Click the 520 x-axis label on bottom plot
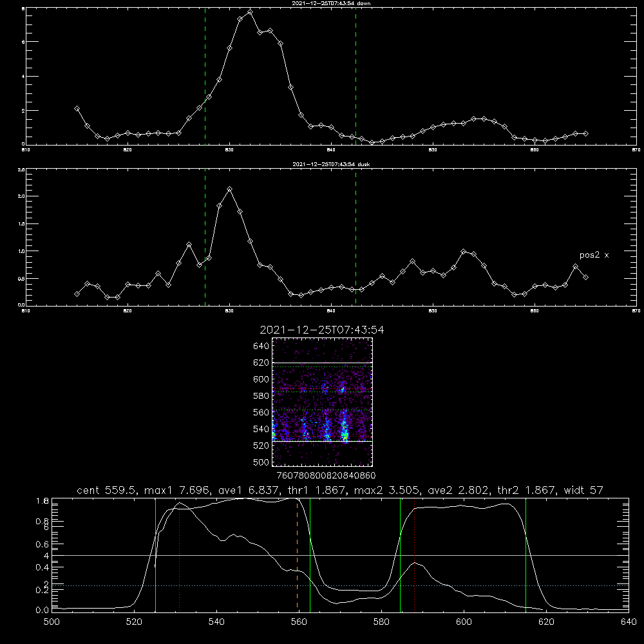 [134, 622]
